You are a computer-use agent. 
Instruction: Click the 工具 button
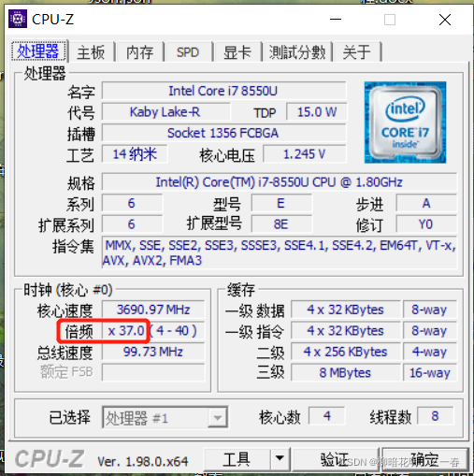[237, 458]
